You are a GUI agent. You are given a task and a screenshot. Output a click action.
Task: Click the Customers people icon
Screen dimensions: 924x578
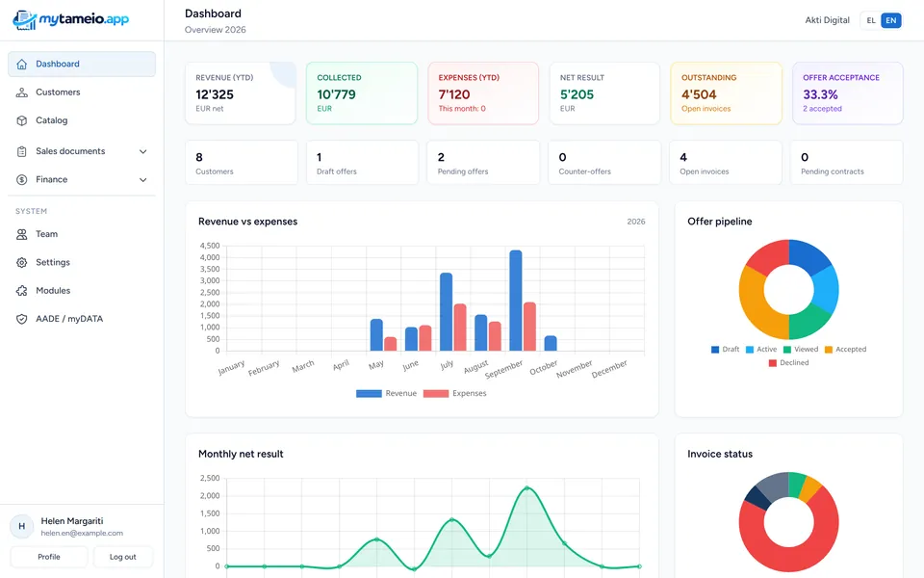point(22,92)
